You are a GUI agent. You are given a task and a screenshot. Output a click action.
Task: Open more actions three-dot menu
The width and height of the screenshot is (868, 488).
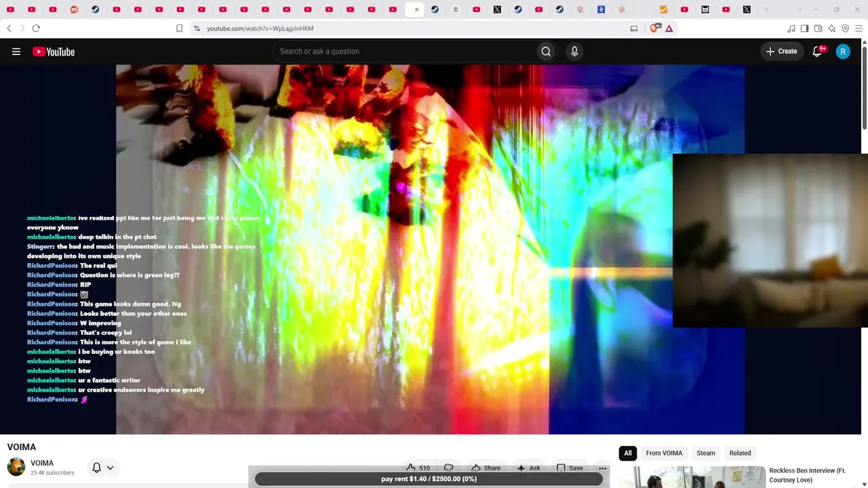[x=602, y=468]
